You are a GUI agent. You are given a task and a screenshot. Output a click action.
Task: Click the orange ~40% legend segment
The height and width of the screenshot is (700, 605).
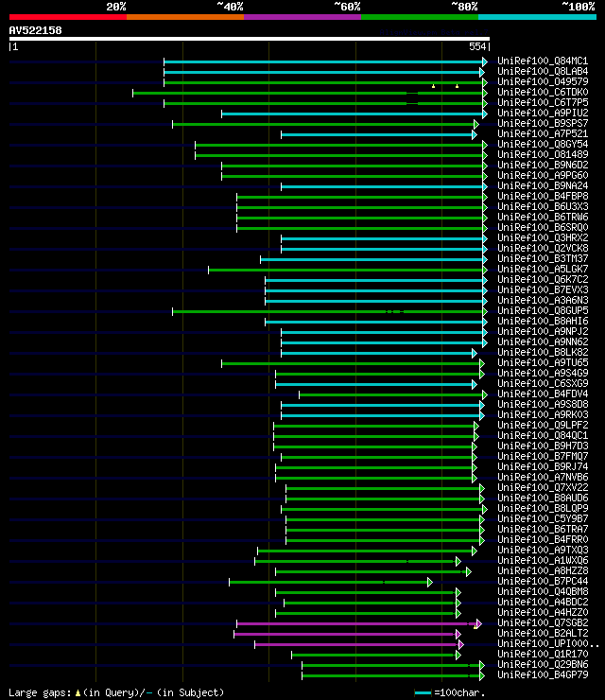185,17
